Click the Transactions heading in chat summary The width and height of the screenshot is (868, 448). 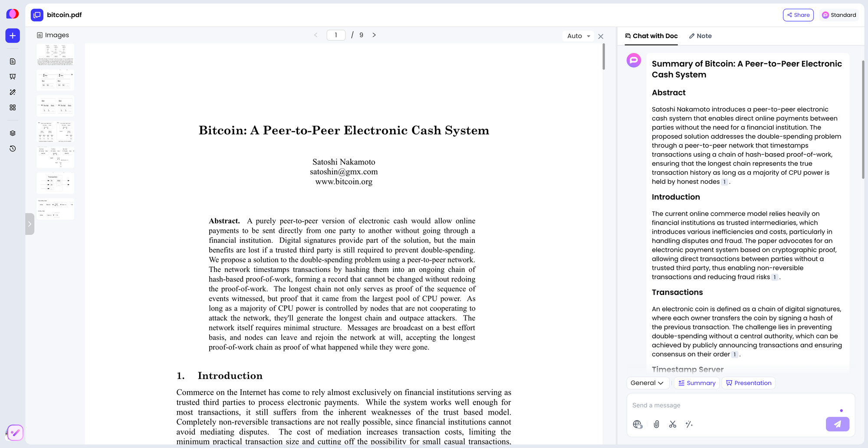677,293
